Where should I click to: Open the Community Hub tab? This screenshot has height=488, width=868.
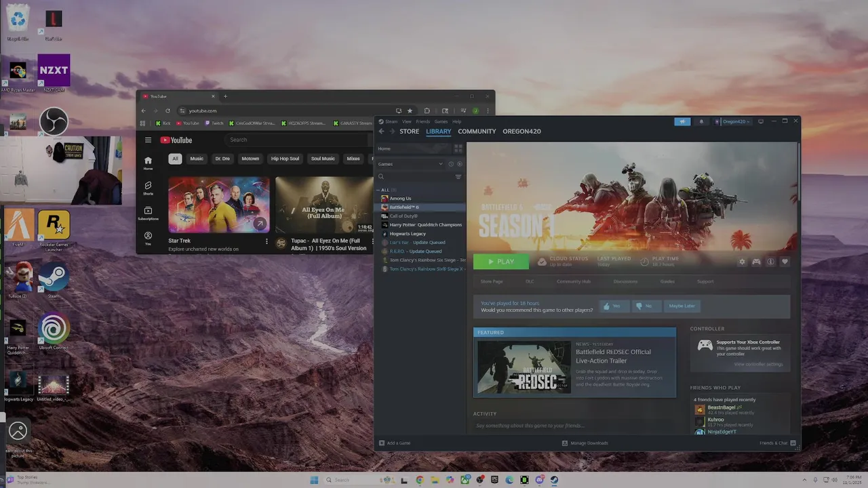pos(574,281)
